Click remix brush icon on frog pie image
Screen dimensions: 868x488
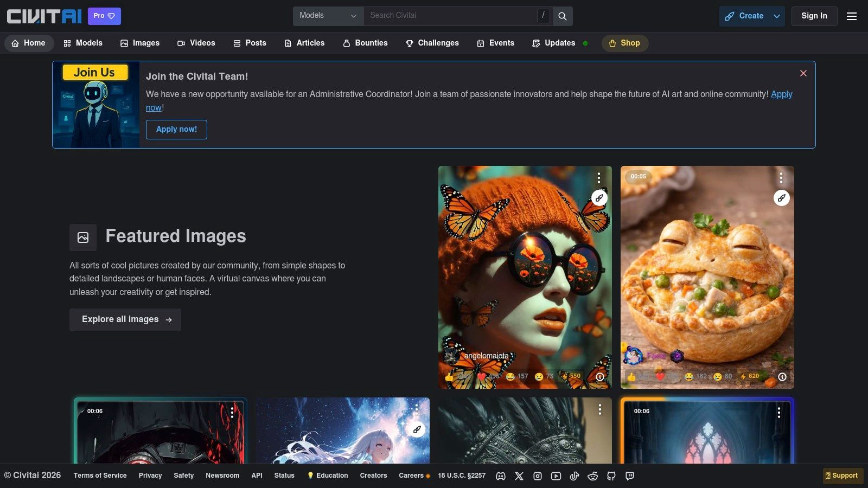tap(781, 198)
